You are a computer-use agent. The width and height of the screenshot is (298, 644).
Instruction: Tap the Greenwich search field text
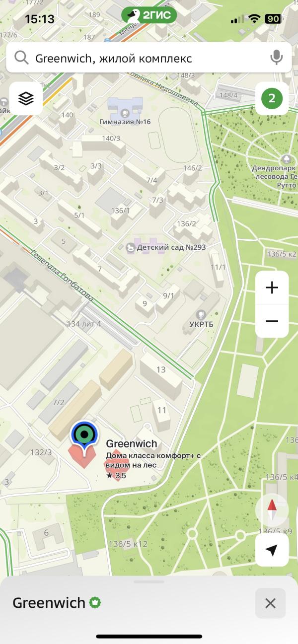(x=114, y=58)
